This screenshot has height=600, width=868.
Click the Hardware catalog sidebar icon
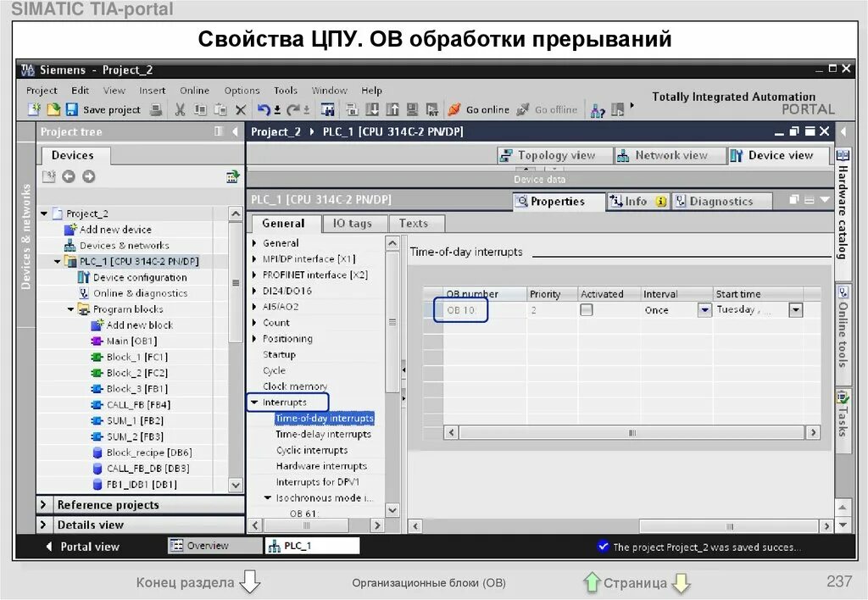(x=843, y=156)
